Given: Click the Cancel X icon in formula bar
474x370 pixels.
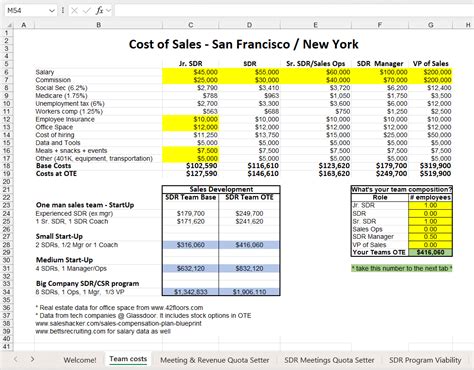Looking at the screenshot, I should click(74, 11).
